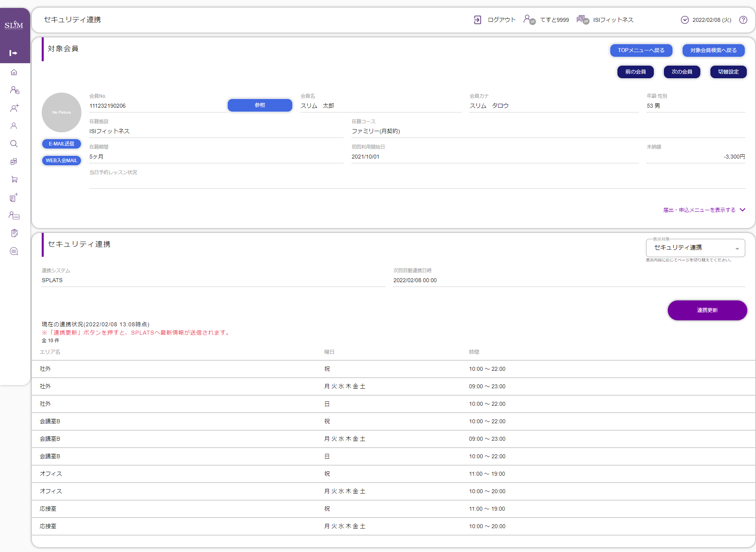756x552 pixels.
Task: Click the purple 連携更新 update button
Action: pyautogui.click(x=708, y=310)
